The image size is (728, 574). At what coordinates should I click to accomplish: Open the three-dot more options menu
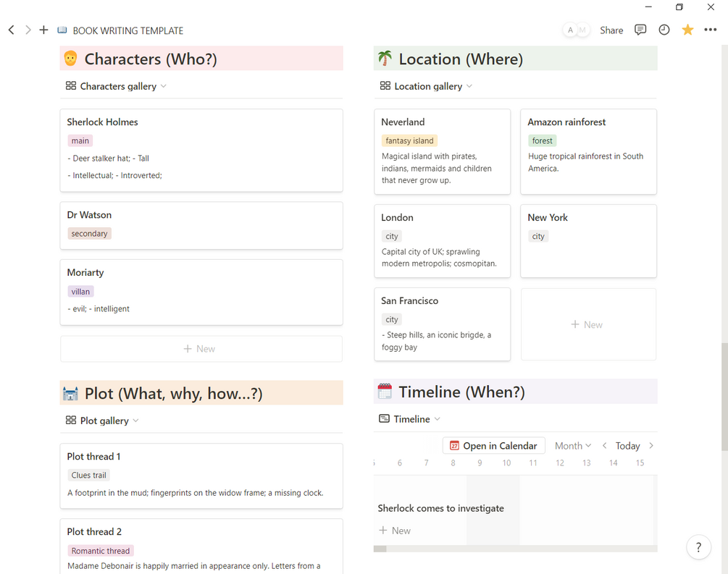[710, 30]
